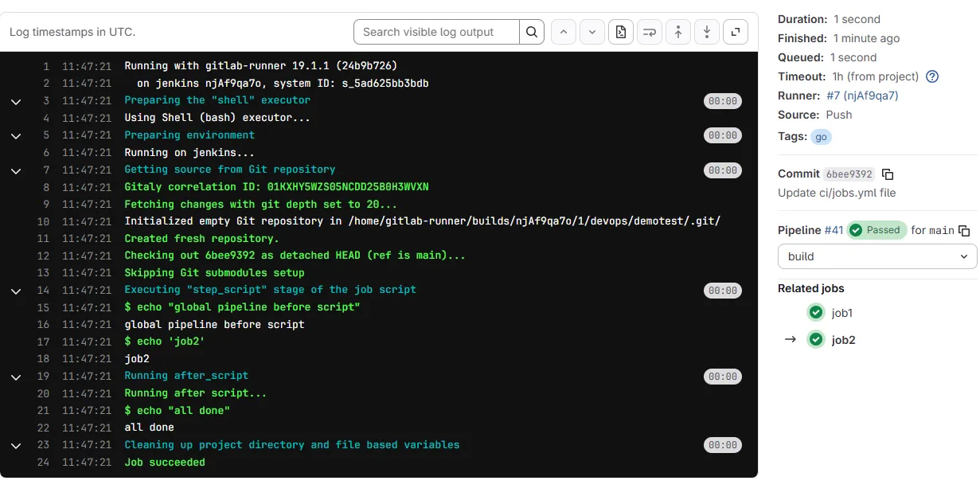Click the Search visible log output field

pos(436,32)
